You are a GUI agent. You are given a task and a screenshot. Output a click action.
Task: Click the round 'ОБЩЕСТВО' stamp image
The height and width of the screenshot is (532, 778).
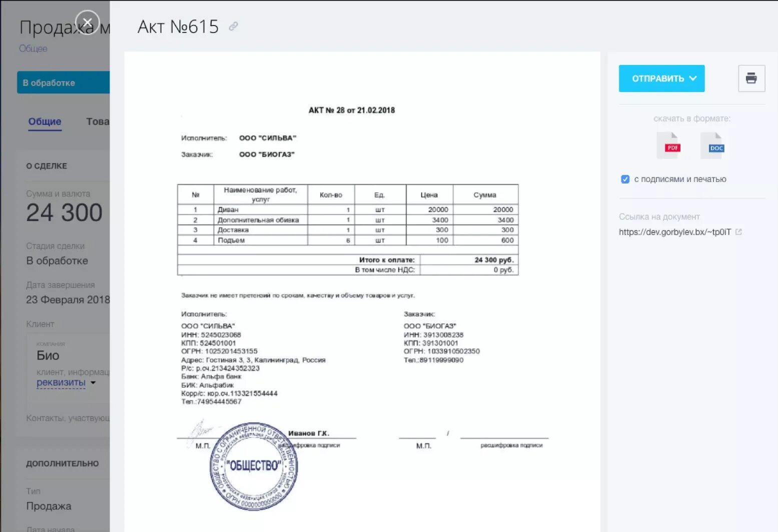click(254, 466)
